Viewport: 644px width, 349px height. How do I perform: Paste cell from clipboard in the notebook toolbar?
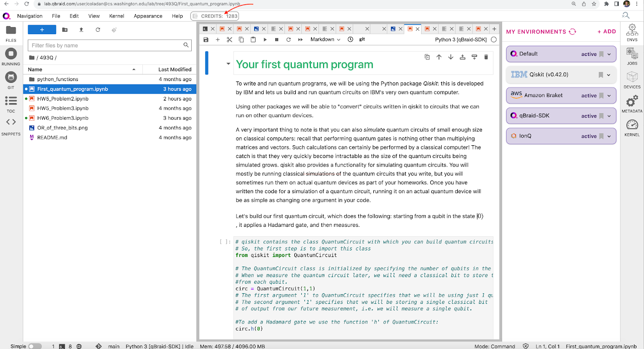point(253,39)
